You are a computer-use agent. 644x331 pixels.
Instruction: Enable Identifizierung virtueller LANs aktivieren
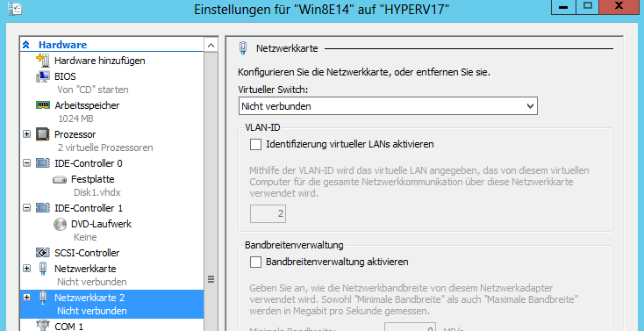point(255,144)
